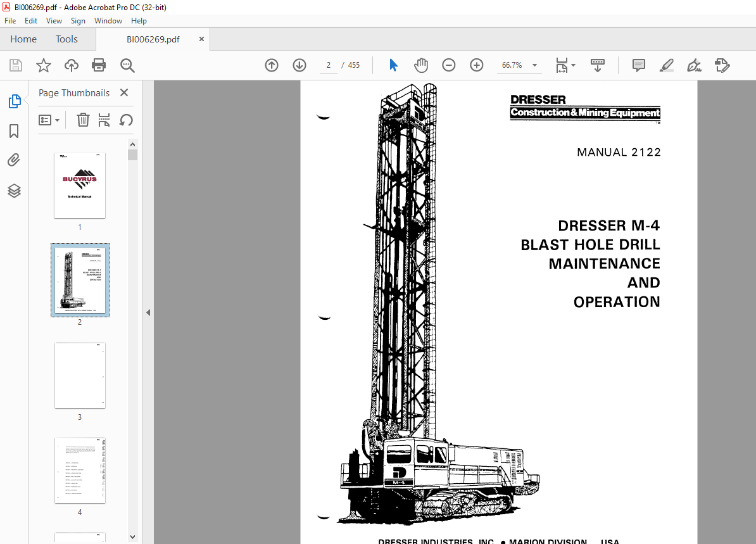
Task: Click 'DRESSER M-4' title text
Action: click(608, 225)
